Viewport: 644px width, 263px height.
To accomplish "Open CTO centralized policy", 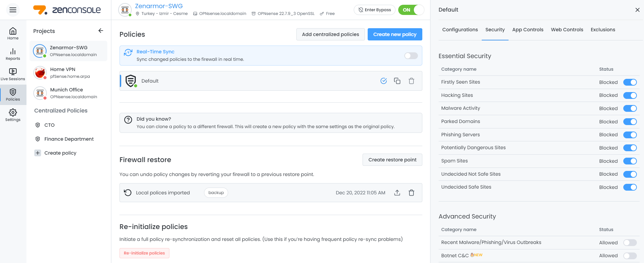I will coord(49,125).
